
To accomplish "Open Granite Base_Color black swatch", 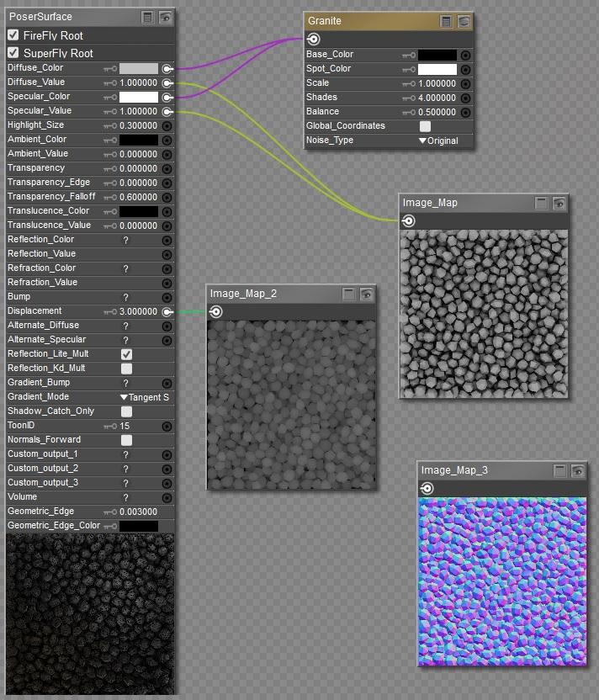I will 437,55.
